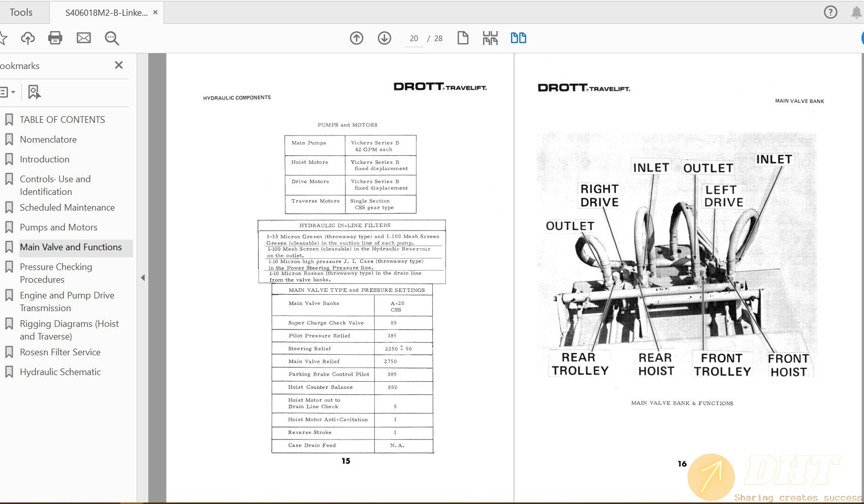The width and height of the screenshot is (864, 504).
Task: Click the expand current bookmark icon
Action: pyautogui.click(x=34, y=92)
